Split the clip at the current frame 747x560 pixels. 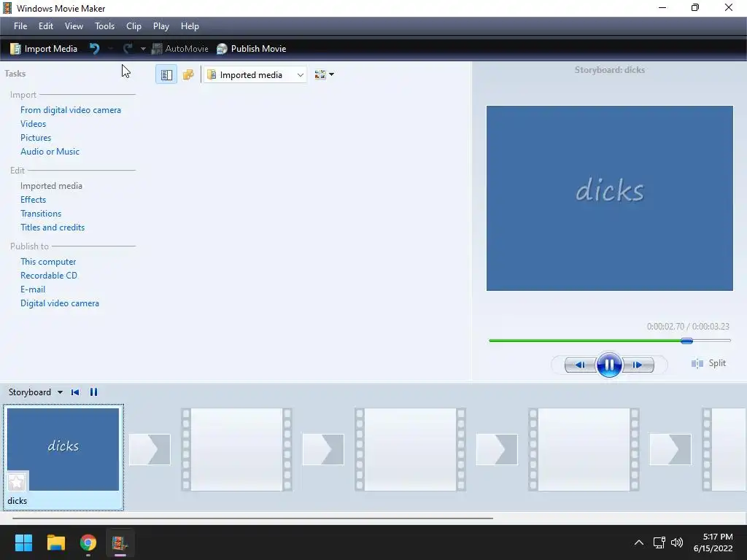point(708,363)
